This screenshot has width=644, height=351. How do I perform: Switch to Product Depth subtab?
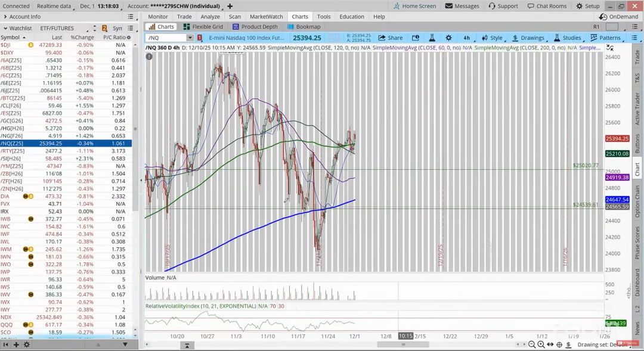255,27
